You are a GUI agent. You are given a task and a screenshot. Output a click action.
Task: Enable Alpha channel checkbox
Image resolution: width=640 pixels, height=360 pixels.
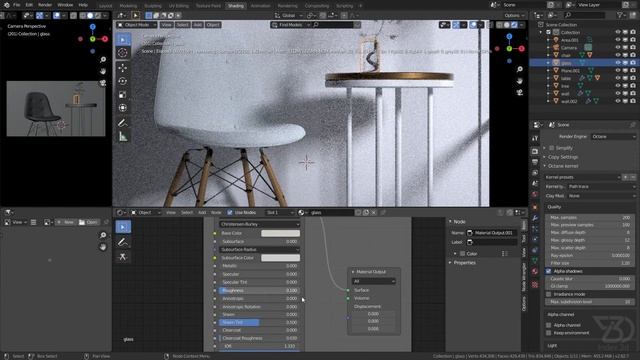click(x=549, y=325)
